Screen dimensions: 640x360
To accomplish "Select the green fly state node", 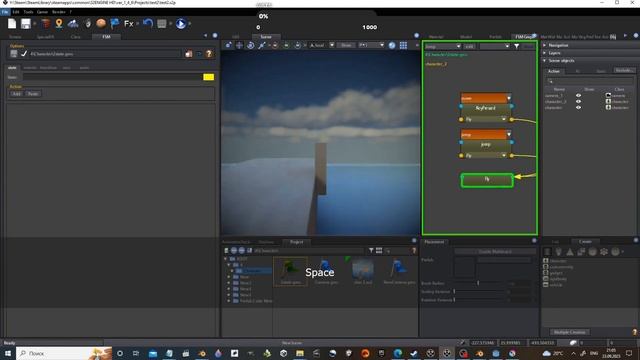I will [x=487, y=180].
